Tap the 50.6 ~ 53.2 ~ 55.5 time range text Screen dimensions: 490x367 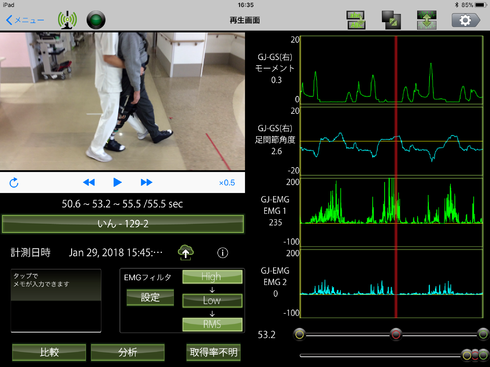click(x=122, y=204)
